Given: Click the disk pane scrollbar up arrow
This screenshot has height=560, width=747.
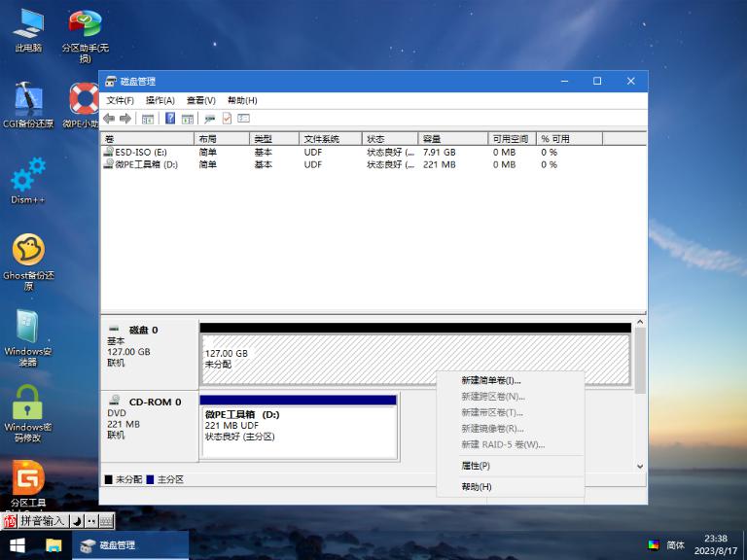Looking at the screenshot, I should tap(640, 323).
